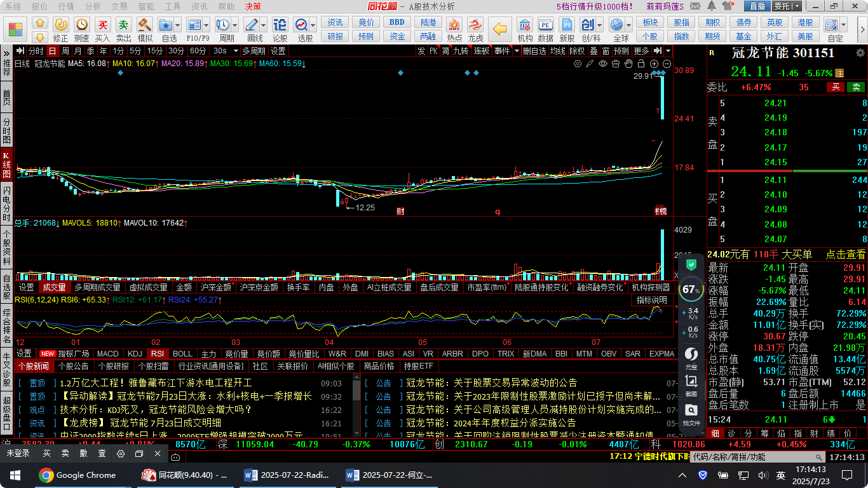
Task: Click the yellow up arrow toolbar icon
Action: (x=40, y=23)
